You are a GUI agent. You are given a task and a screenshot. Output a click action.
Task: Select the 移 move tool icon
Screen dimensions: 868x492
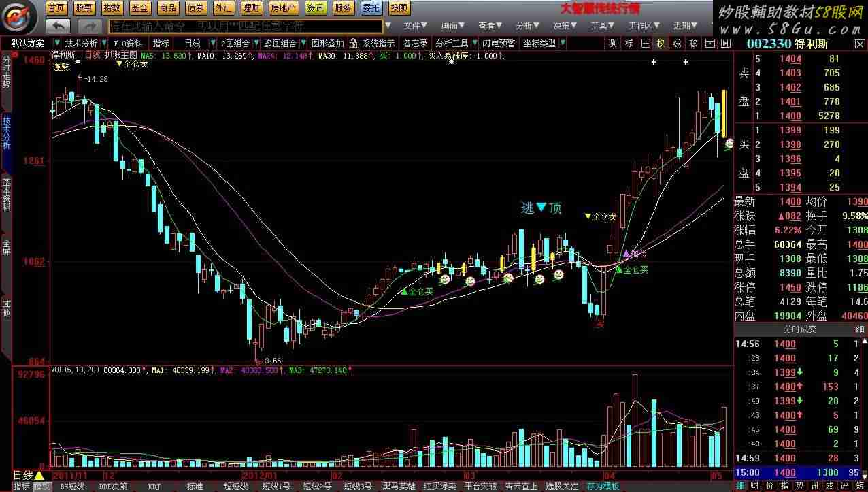(x=693, y=43)
